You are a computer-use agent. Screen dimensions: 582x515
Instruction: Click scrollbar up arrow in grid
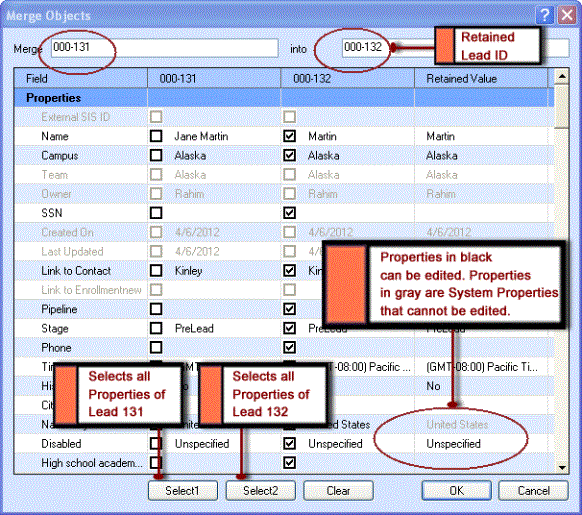[x=562, y=76]
